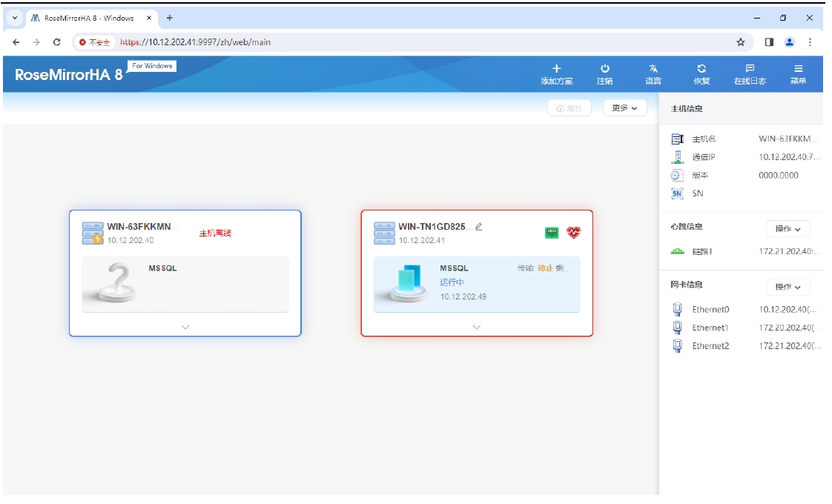
Task: Open the browser profile avatar
Action: point(790,42)
